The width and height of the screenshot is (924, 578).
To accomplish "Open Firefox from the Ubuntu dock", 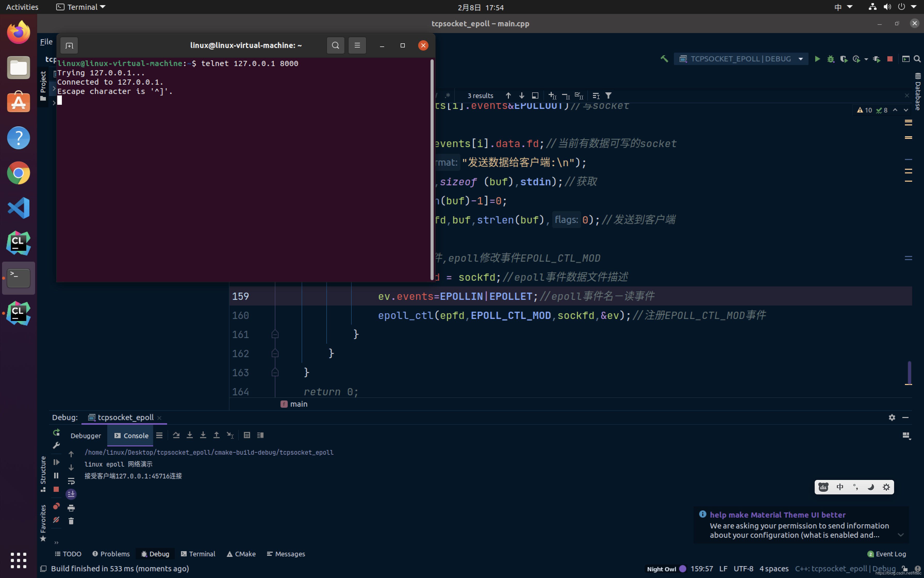I will pos(18,33).
